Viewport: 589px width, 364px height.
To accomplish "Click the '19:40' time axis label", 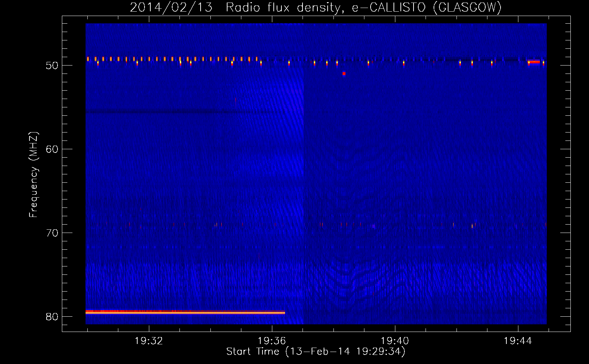I will (395, 341).
